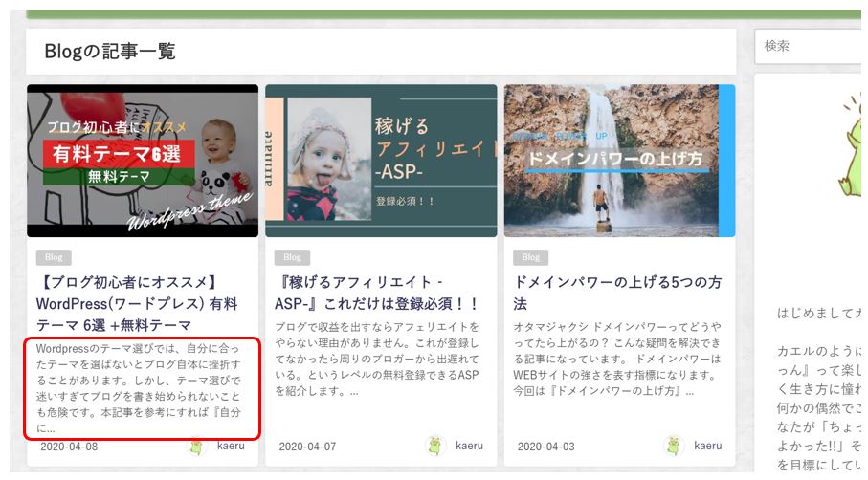Viewport: 868px width, 480px height.
Task: Open the WordPress 有料テーマ 6選 article title
Action: pyautogui.click(x=136, y=303)
